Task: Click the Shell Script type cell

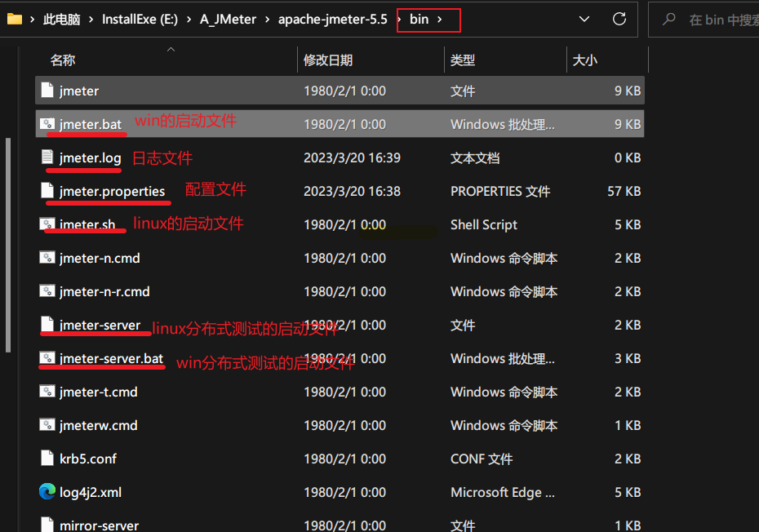Action: click(x=484, y=224)
